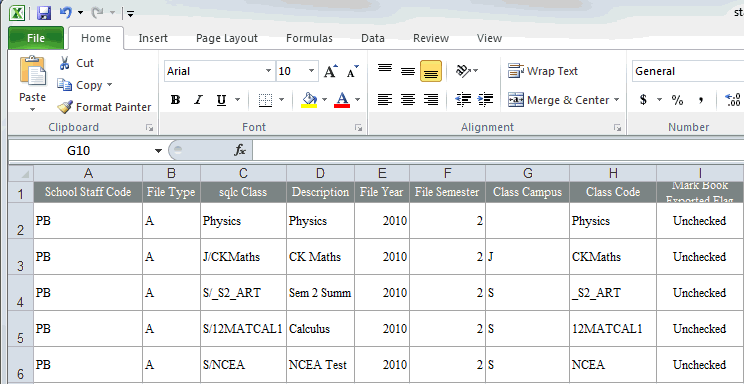Toggle Center text alignment

(408, 100)
